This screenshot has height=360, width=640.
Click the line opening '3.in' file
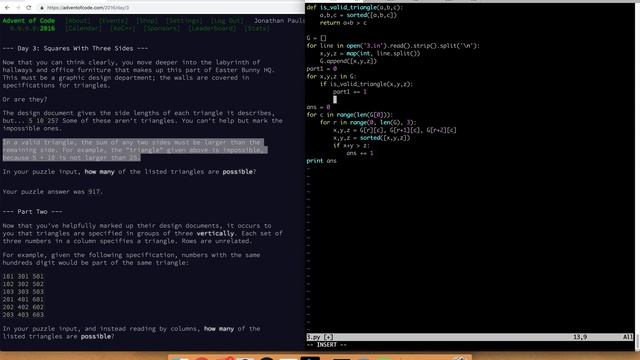[x=393, y=46]
